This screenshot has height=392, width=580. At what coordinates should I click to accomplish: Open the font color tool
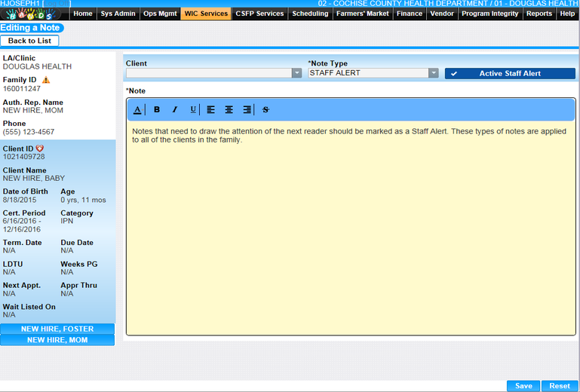pyautogui.click(x=137, y=110)
